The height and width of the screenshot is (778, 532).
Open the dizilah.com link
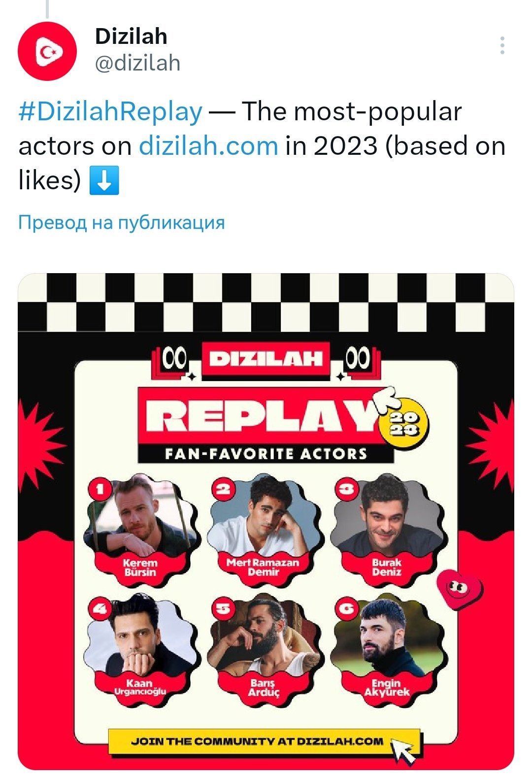208,146
